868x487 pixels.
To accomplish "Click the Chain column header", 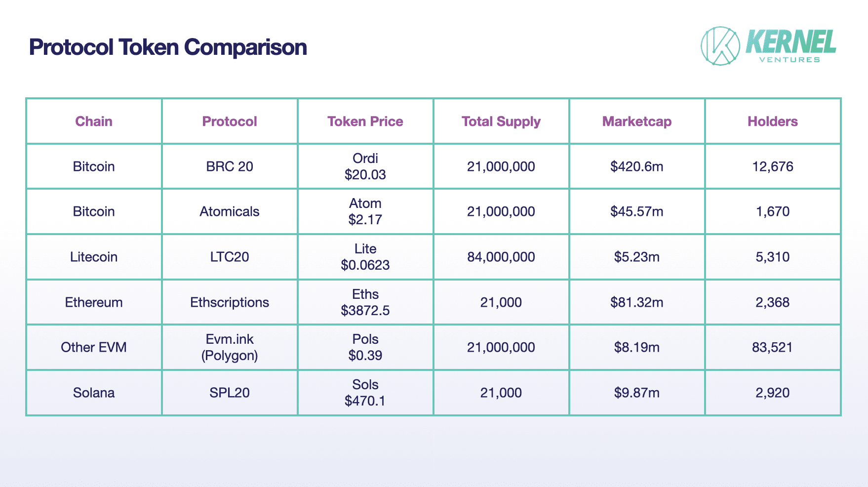I will click(x=94, y=122).
